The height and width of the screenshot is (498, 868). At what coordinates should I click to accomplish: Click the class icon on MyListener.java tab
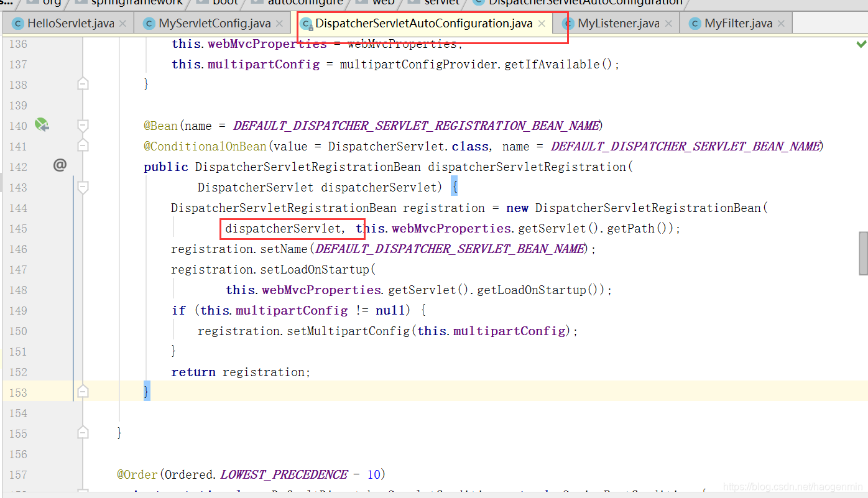point(569,23)
